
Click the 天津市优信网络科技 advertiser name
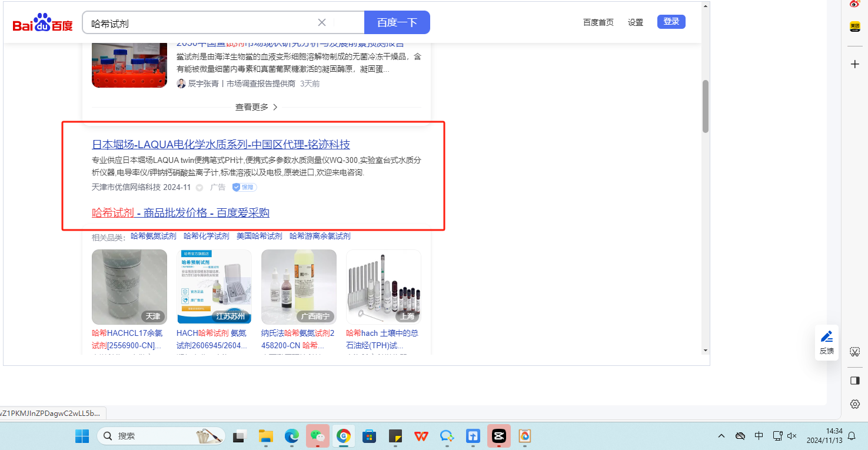(126, 187)
